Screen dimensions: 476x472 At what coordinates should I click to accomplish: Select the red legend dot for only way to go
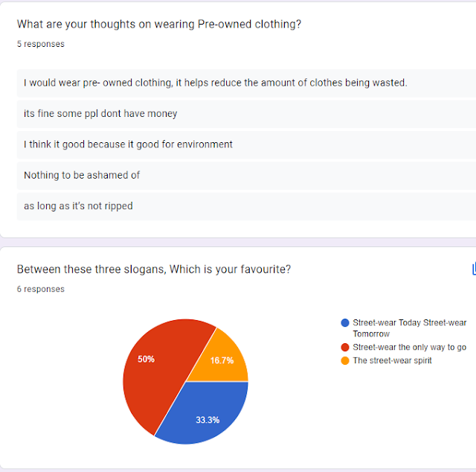click(345, 347)
